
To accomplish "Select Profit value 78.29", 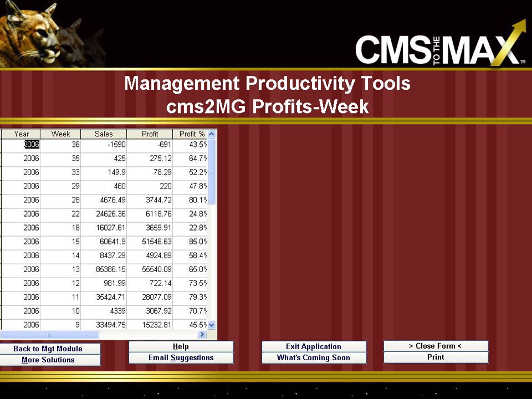I will (150, 172).
